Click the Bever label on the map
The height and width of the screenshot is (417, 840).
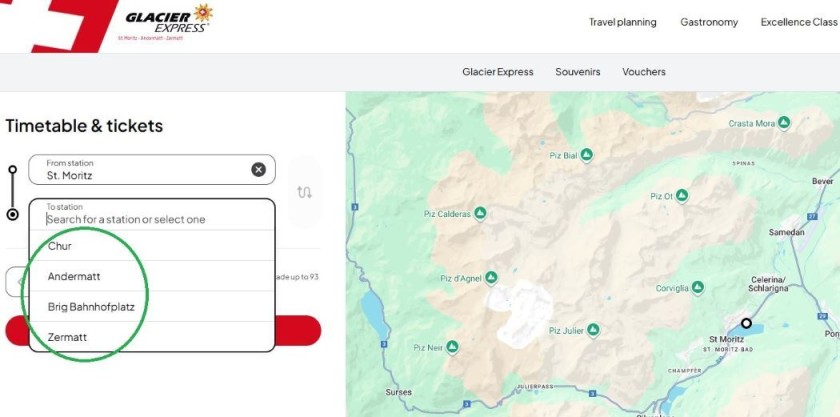click(822, 181)
